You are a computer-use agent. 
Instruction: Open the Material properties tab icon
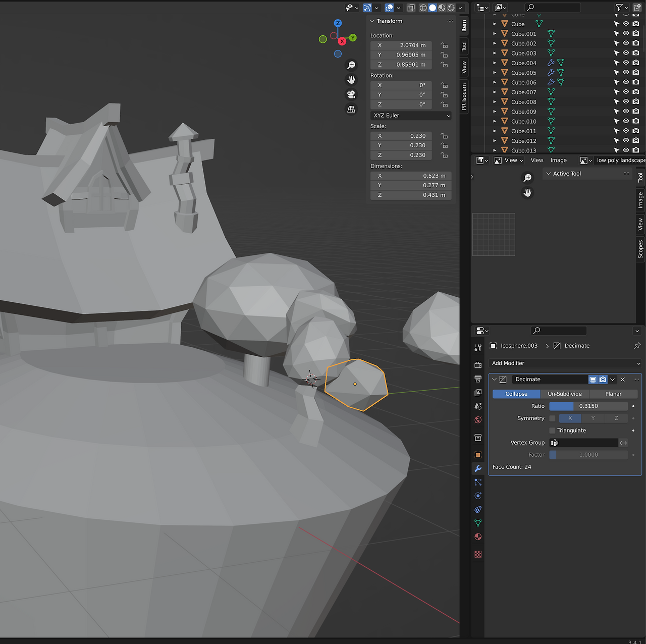478,536
